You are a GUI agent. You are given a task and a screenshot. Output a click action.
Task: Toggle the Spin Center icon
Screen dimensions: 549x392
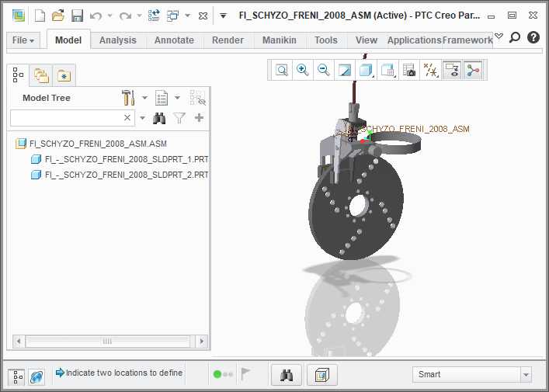473,70
